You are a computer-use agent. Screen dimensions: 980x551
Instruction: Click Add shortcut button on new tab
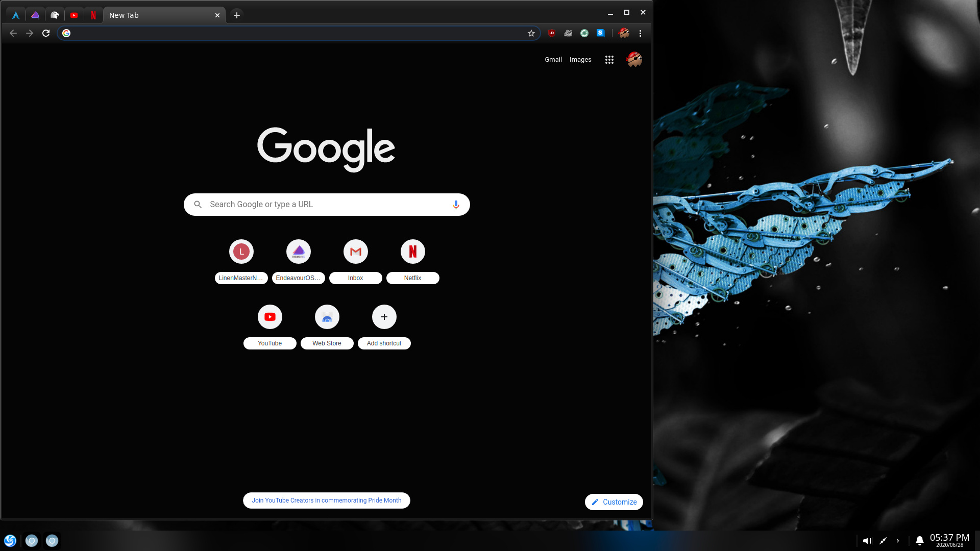[x=384, y=317]
